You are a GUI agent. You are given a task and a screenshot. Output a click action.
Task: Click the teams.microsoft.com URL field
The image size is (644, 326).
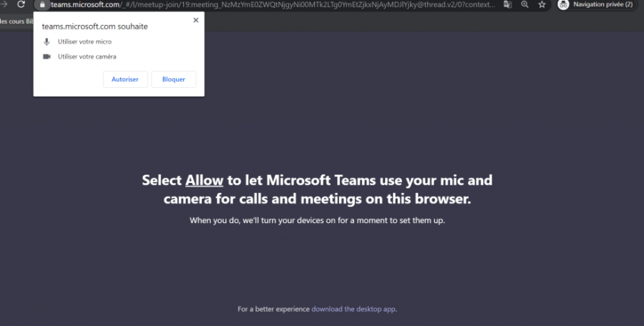click(x=273, y=5)
